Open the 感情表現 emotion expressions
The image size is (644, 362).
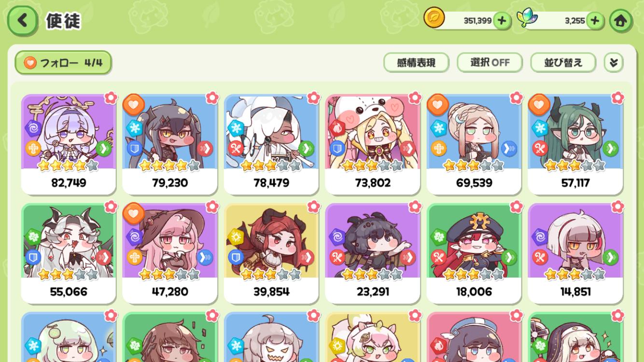coord(416,62)
